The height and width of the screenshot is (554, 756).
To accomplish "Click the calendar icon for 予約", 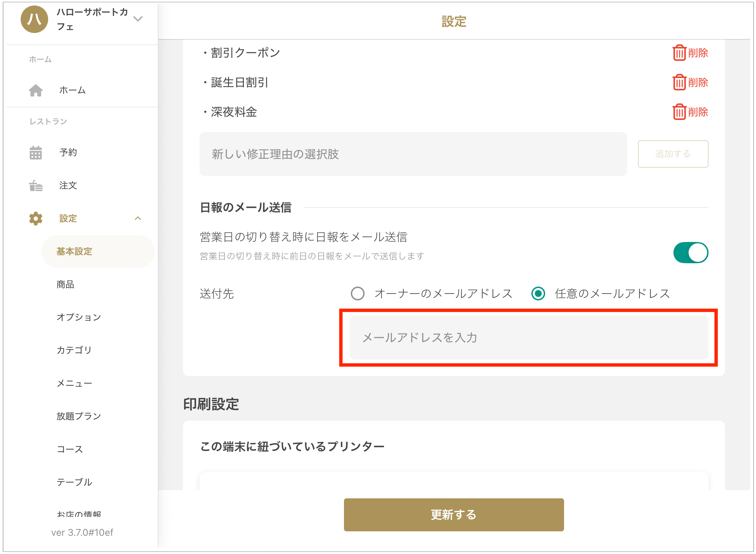I will [x=36, y=153].
